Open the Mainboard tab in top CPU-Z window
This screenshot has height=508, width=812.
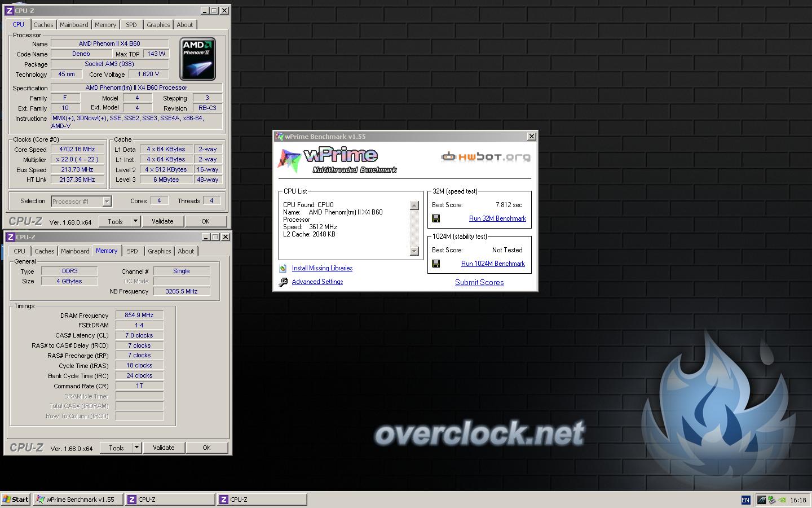[74, 25]
